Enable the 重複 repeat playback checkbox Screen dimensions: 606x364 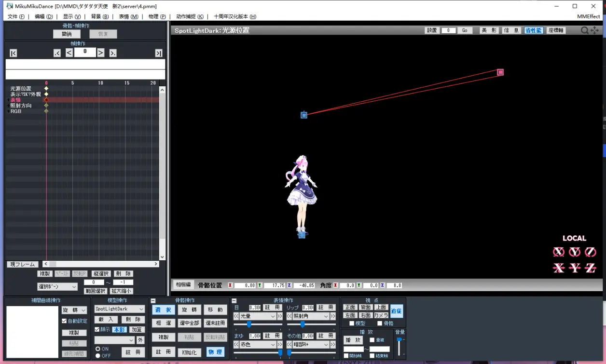372,340
